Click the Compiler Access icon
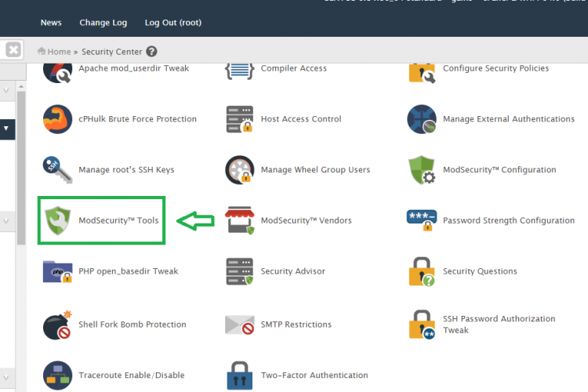588x392 pixels. click(240, 71)
